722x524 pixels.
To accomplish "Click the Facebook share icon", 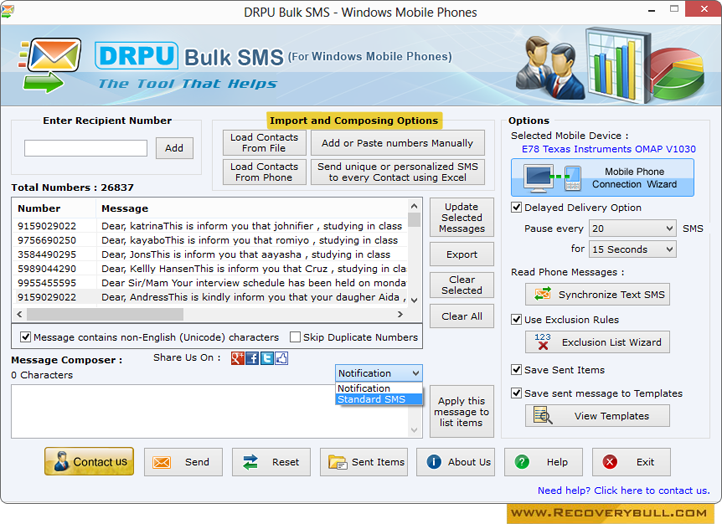I will pos(252,358).
